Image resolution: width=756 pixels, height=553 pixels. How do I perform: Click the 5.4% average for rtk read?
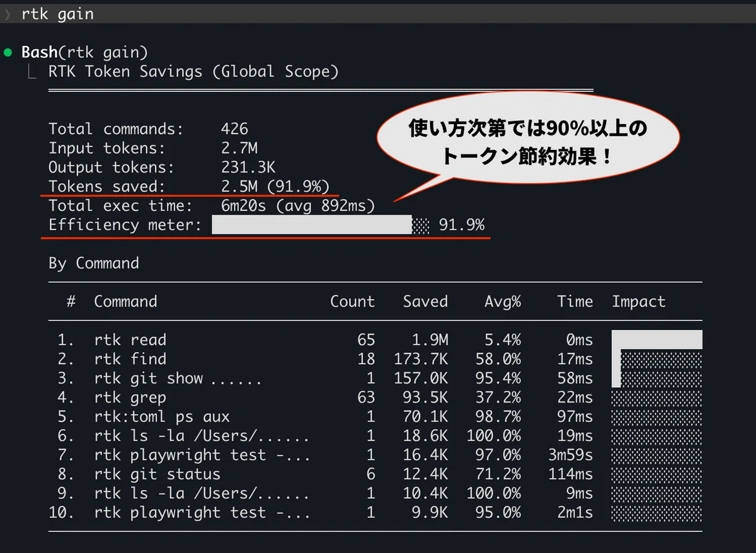[x=503, y=340]
